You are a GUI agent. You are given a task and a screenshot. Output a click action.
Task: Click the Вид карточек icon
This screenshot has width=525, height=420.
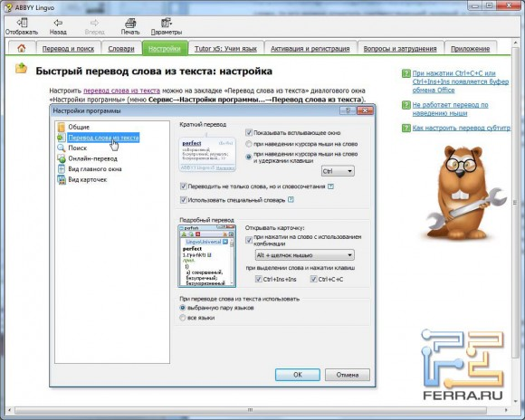[61, 179]
